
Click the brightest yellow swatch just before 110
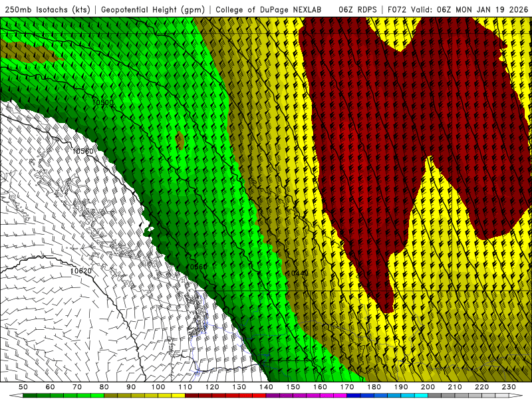tap(178, 396)
